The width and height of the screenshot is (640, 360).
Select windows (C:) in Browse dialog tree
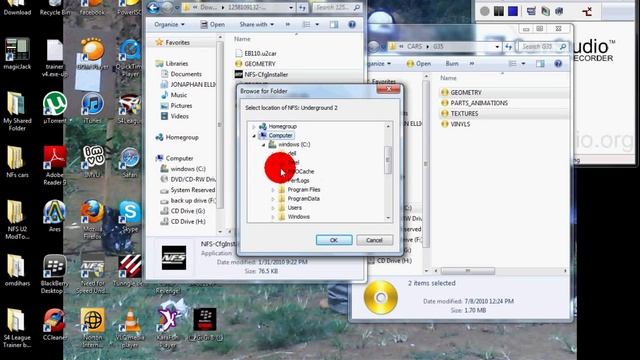(x=294, y=144)
